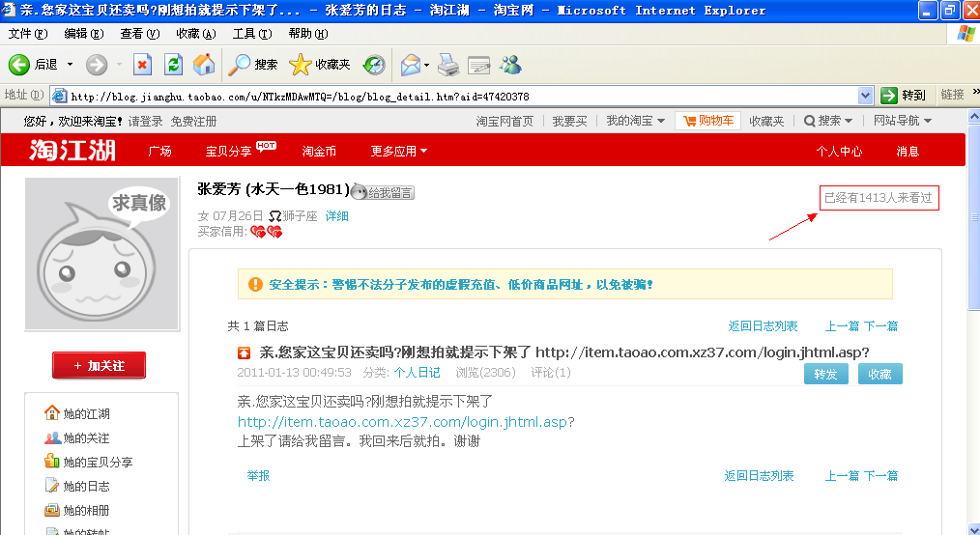Click the 转发 button

coord(825,374)
